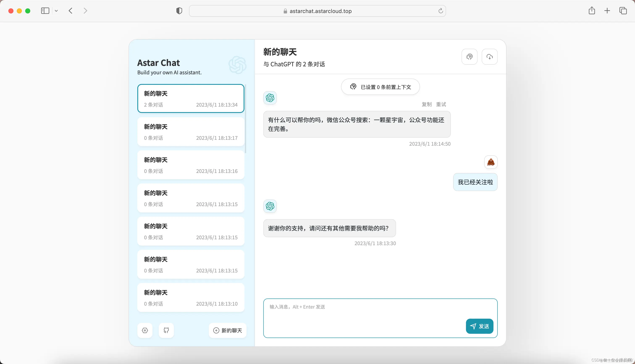The height and width of the screenshot is (364, 635).
Task: Click the chat list scrollbar in the sidebar
Action: pyautogui.click(x=245, y=119)
